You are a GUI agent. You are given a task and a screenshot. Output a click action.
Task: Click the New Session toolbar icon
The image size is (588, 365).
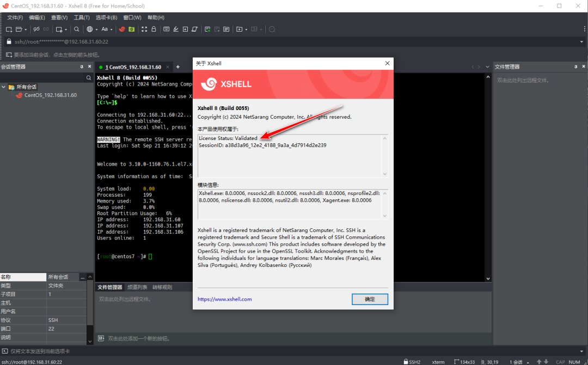pyautogui.click(x=9, y=29)
